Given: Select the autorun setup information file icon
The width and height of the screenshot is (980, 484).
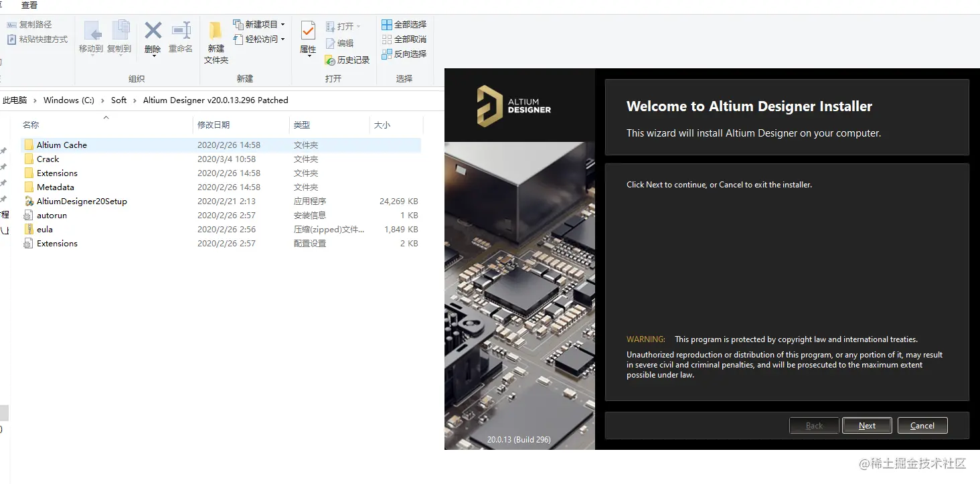Looking at the screenshot, I should coord(29,215).
